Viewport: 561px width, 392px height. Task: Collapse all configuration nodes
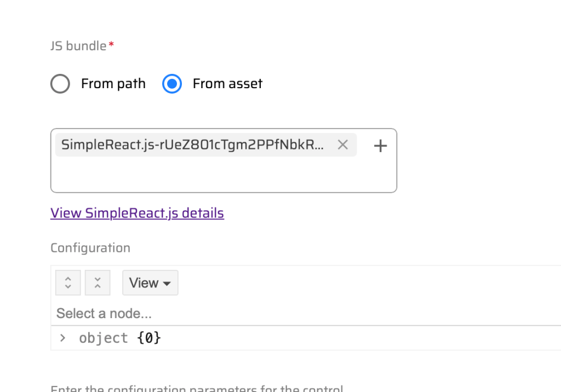pyautogui.click(x=98, y=283)
